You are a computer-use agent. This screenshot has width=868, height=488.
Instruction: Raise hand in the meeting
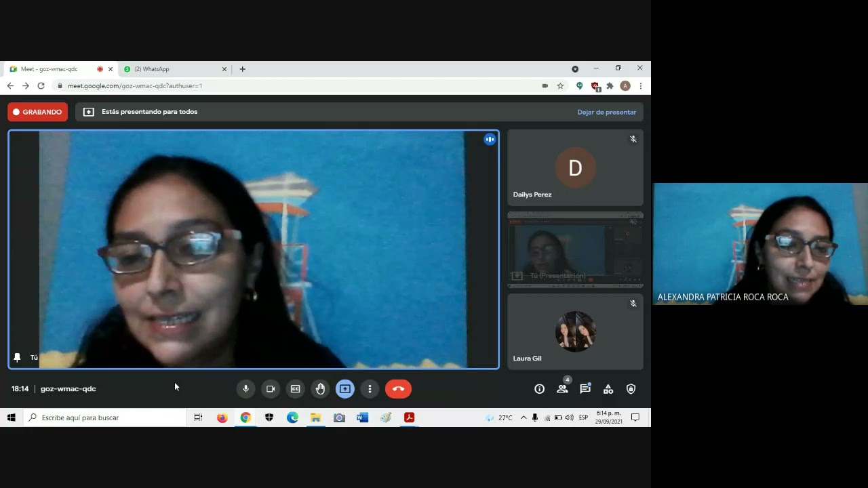[320, 389]
